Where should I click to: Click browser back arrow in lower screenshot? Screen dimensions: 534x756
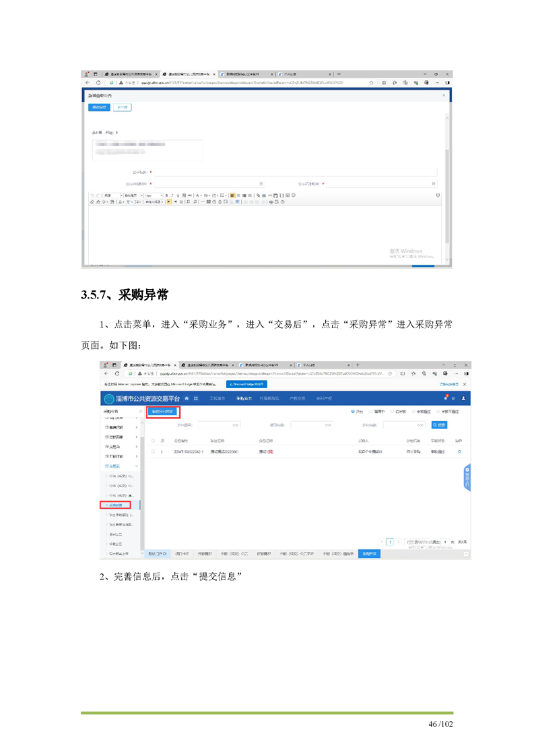tap(106, 373)
